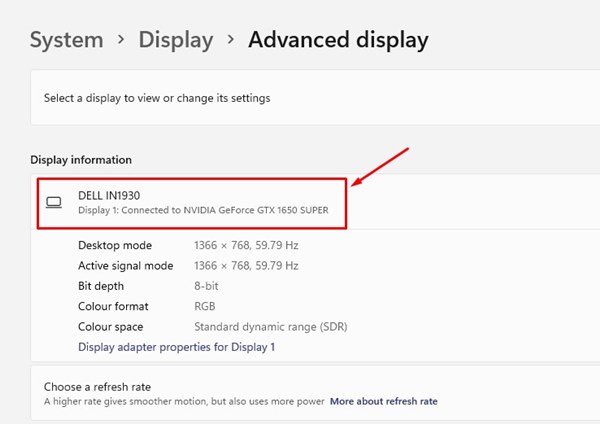This screenshot has height=424, width=600.
Task: Open the More about refresh rate link
Action: tap(383, 401)
